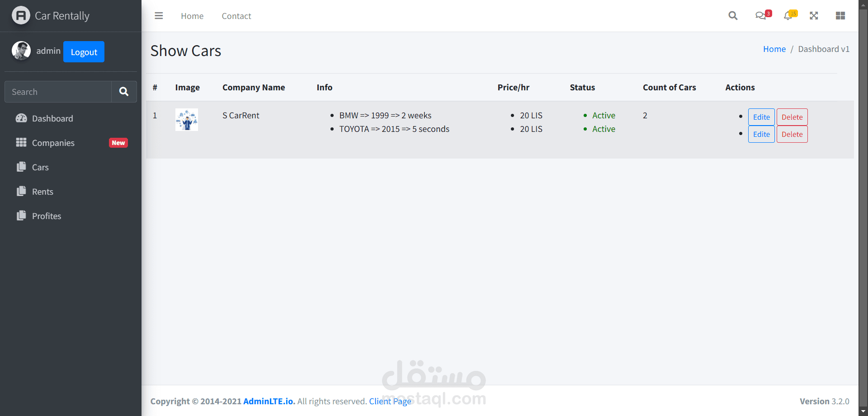
Task: Focus the sidebar Search field
Action: (x=58, y=92)
